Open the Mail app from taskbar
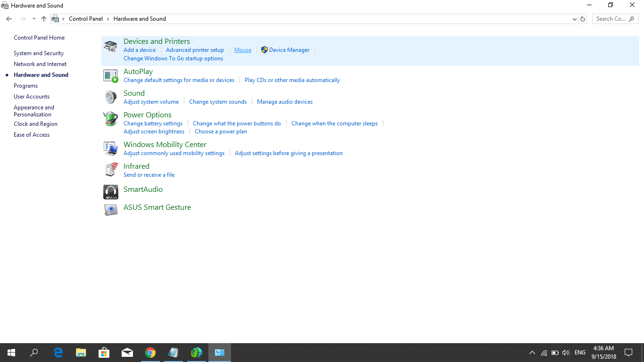The height and width of the screenshot is (362, 644). pos(127,353)
